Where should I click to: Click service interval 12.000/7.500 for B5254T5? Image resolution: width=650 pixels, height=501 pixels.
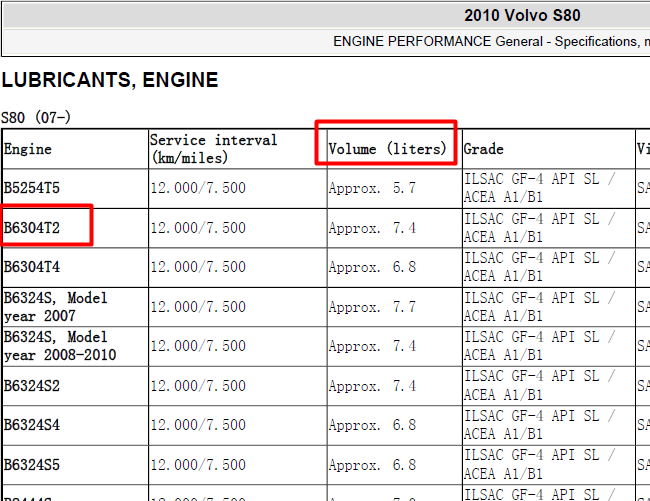tap(198, 188)
